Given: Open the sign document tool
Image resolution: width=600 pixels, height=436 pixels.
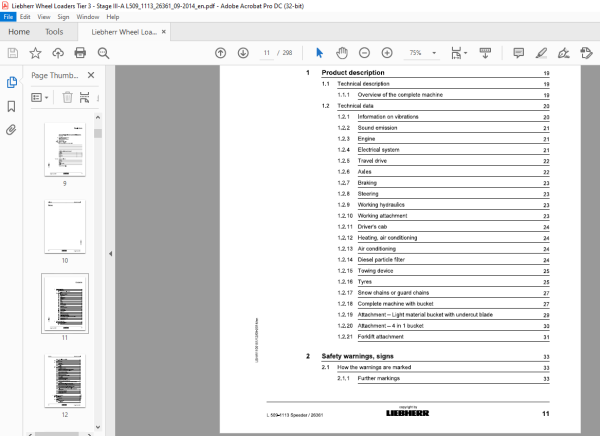Looking at the screenshot, I should (564, 53).
